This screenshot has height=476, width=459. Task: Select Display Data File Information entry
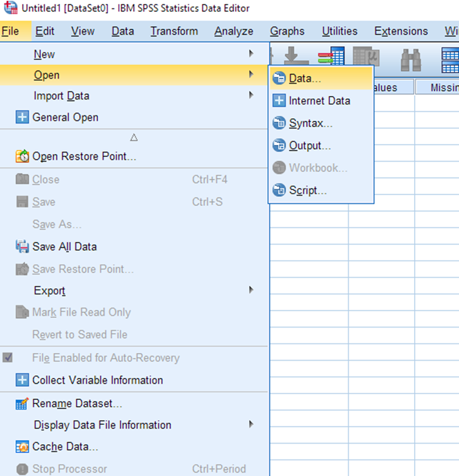coord(133,425)
